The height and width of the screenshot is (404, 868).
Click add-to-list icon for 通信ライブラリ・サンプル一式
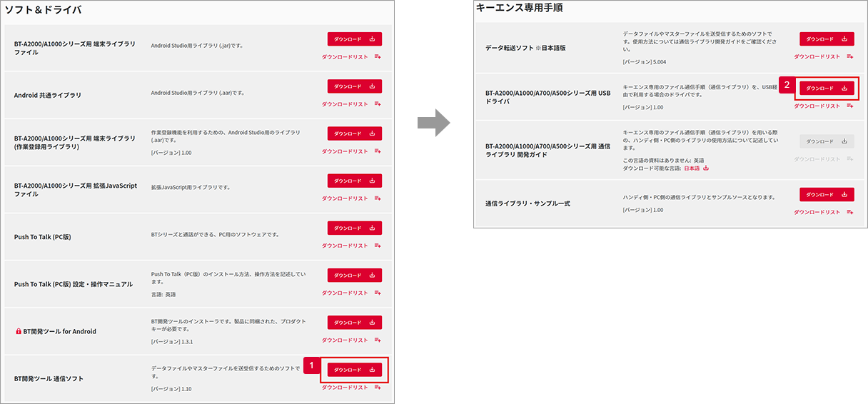point(849,212)
